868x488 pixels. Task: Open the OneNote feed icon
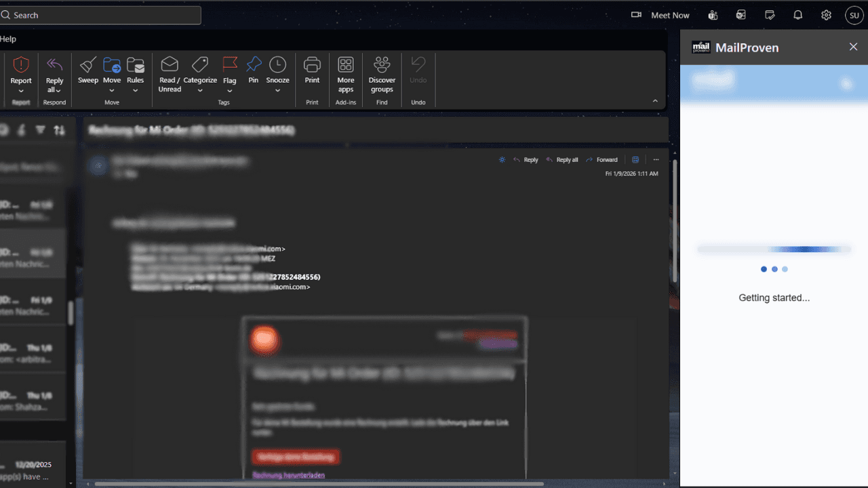click(x=741, y=15)
